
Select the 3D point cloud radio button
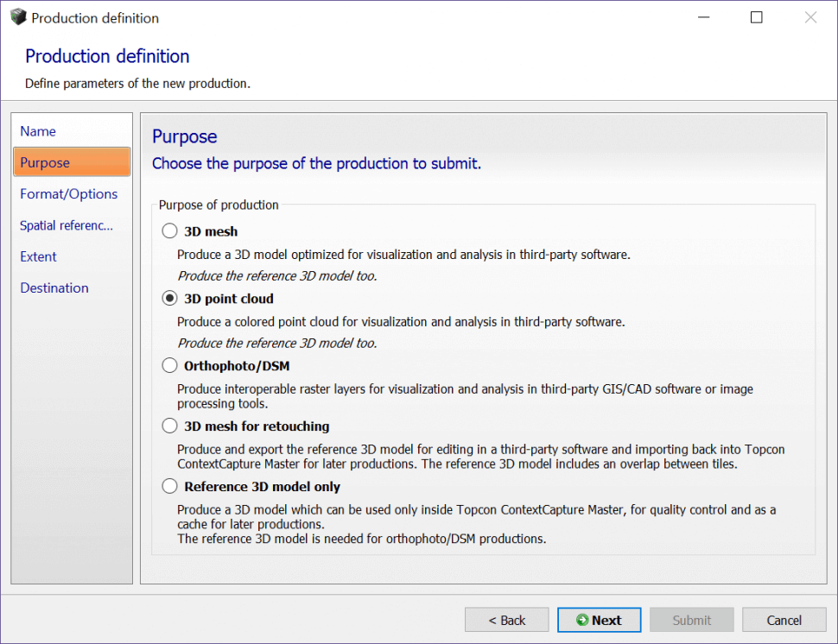(169, 298)
